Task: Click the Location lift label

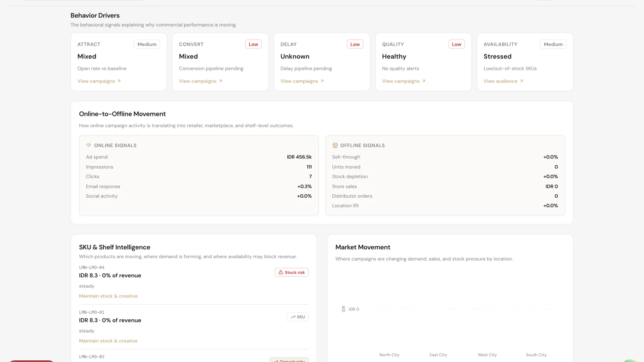Action: (345, 206)
